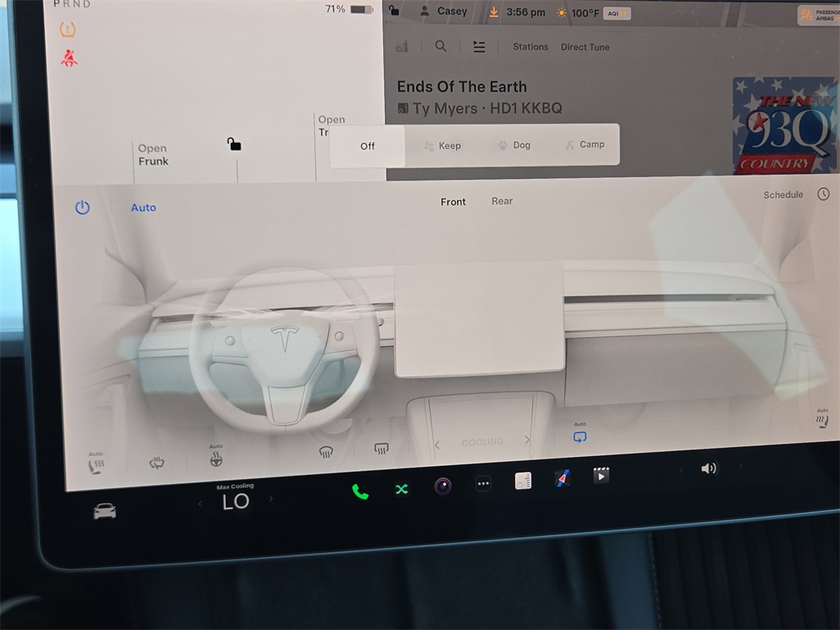Screen dimensions: 840x630
Task: Toggle the rear window defrost
Action: point(381,448)
